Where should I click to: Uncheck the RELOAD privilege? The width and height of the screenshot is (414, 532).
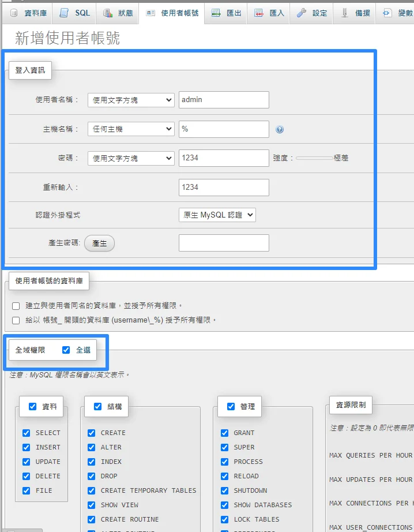click(224, 476)
